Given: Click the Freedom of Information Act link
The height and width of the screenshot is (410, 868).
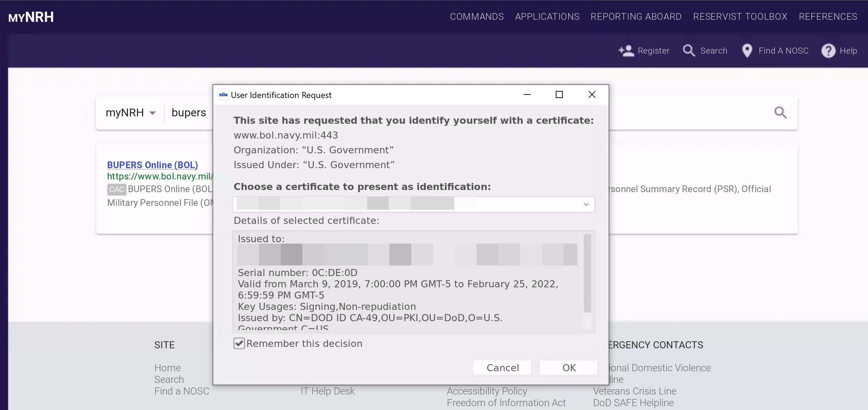Looking at the screenshot, I should tap(506, 403).
